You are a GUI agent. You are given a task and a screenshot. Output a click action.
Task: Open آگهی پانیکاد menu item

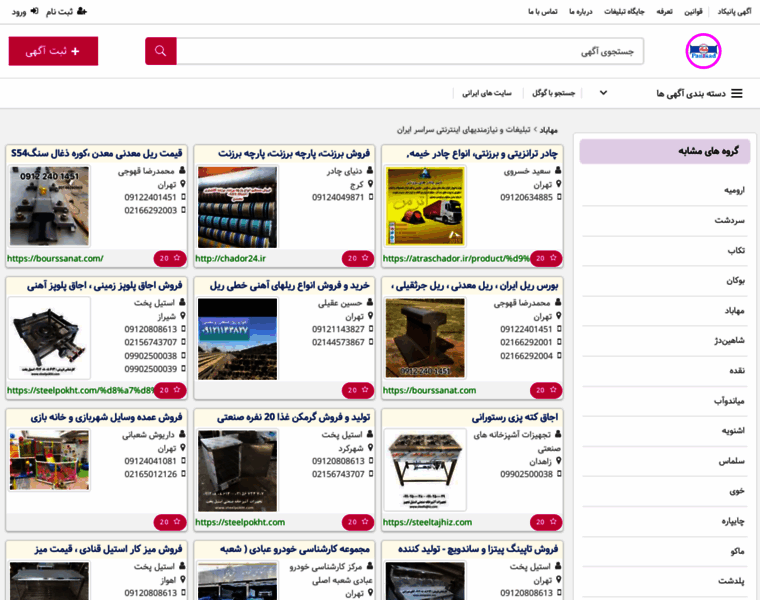[x=734, y=12]
